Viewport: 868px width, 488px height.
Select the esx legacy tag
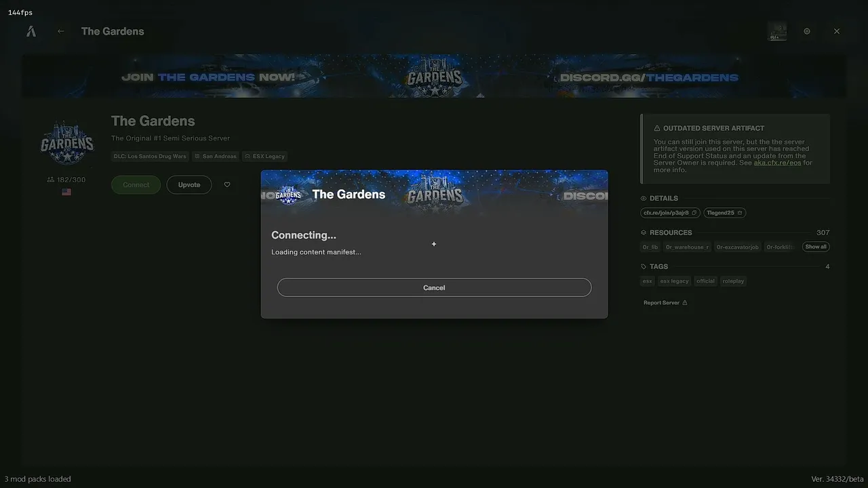tap(674, 281)
